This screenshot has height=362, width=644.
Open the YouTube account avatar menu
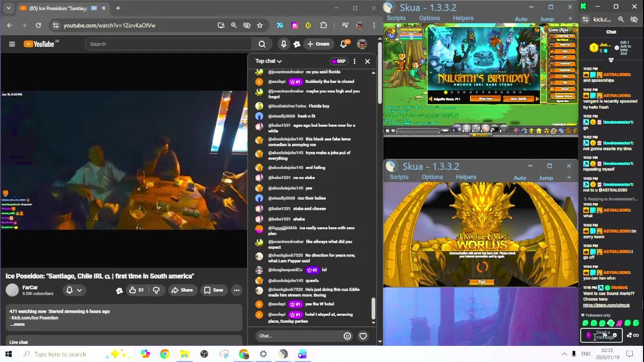(362, 44)
